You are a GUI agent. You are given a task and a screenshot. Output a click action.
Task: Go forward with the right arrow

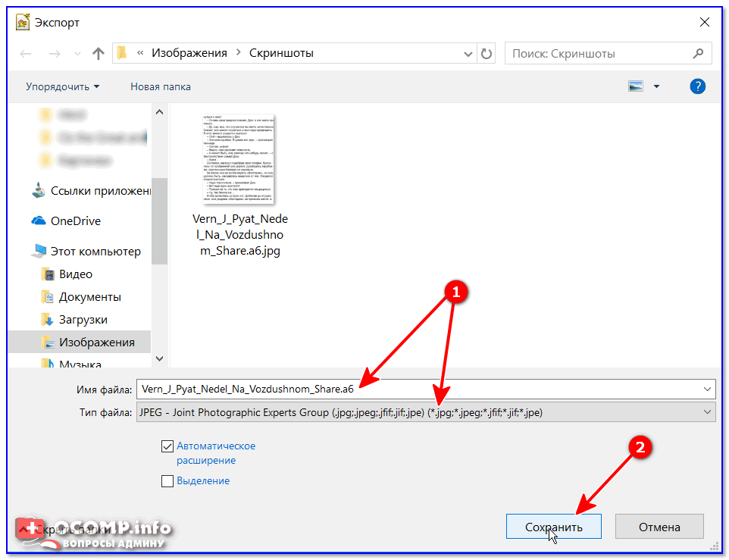tap(55, 54)
